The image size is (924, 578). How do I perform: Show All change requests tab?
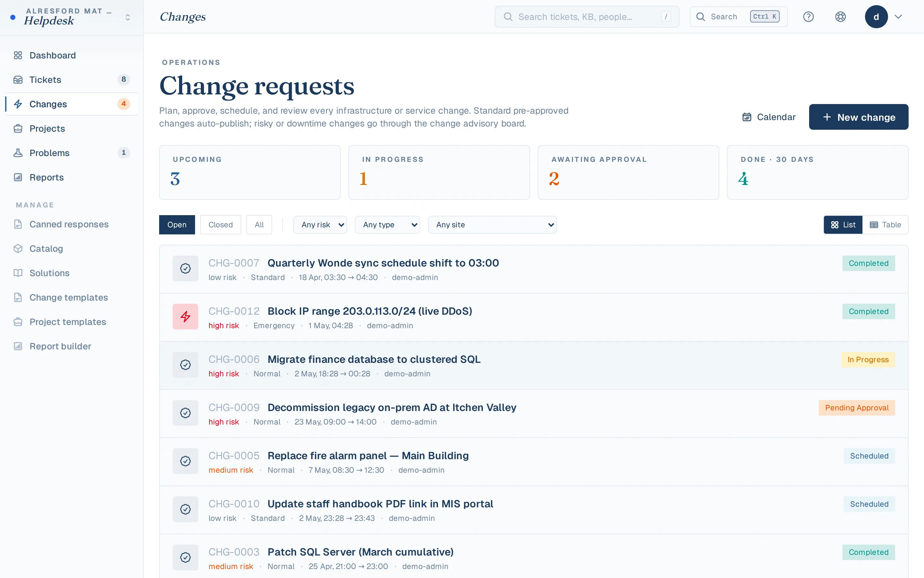pos(259,225)
